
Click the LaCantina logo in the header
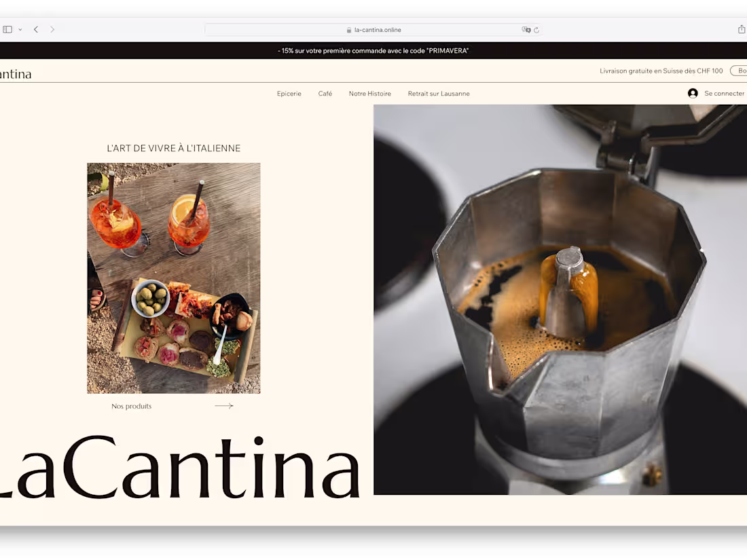click(14, 74)
